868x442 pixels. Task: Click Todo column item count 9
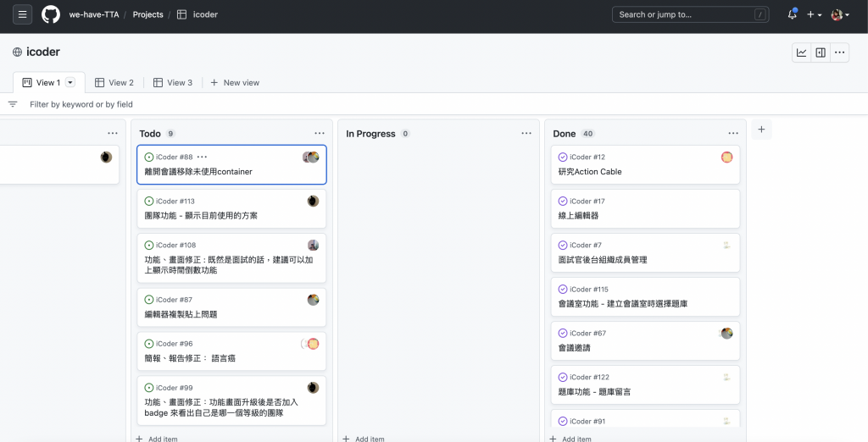click(x=170, y=134)
